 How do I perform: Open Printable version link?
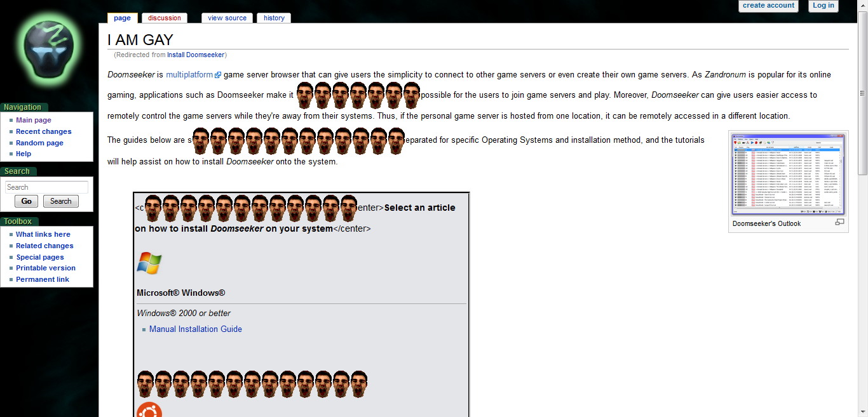tap(46, 268)
